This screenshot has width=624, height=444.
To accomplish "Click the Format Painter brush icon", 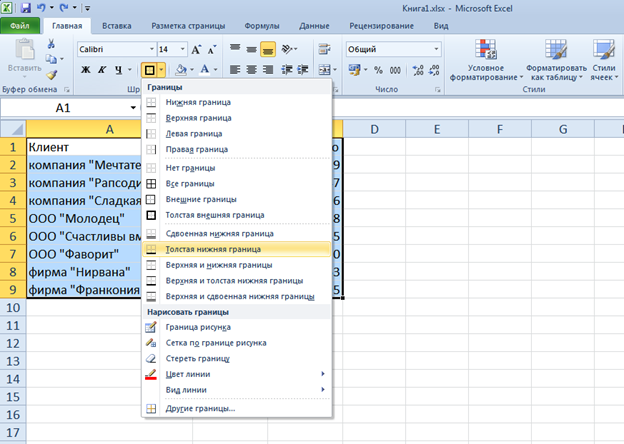I will (51, 74).
